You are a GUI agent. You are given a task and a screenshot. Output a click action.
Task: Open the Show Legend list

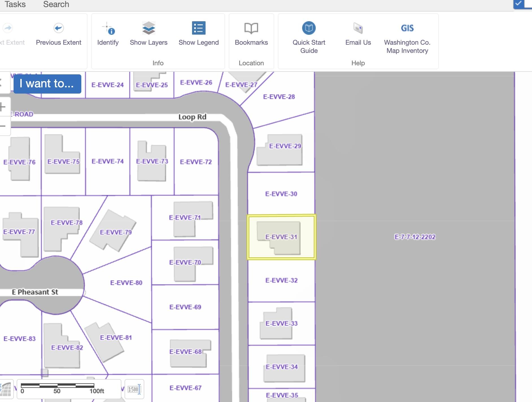pyautogui.click(x=199, y=28)
